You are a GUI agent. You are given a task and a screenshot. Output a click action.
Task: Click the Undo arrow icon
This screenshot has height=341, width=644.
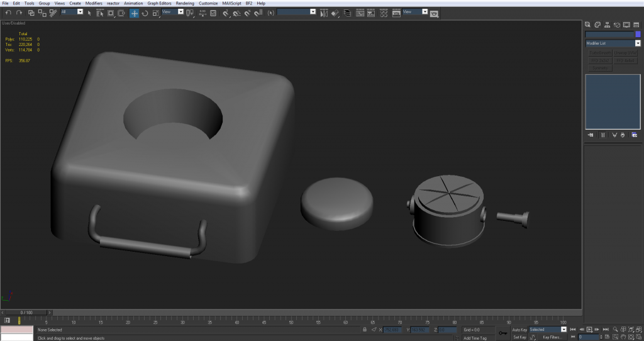8,13
